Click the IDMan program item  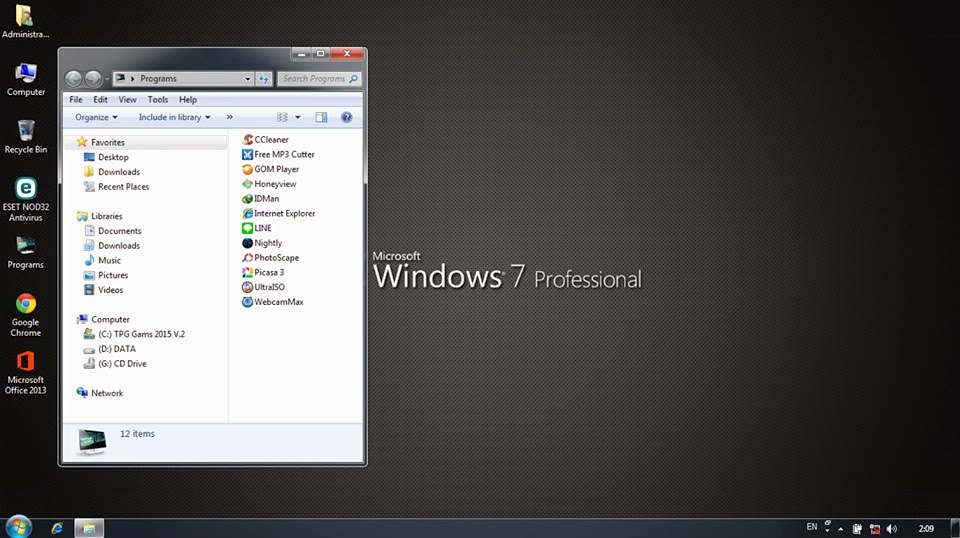(261, 198)
